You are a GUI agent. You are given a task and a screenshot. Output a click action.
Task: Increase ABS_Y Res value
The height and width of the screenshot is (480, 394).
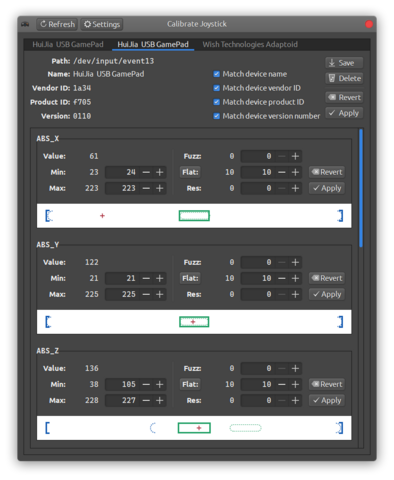(295, 294)
